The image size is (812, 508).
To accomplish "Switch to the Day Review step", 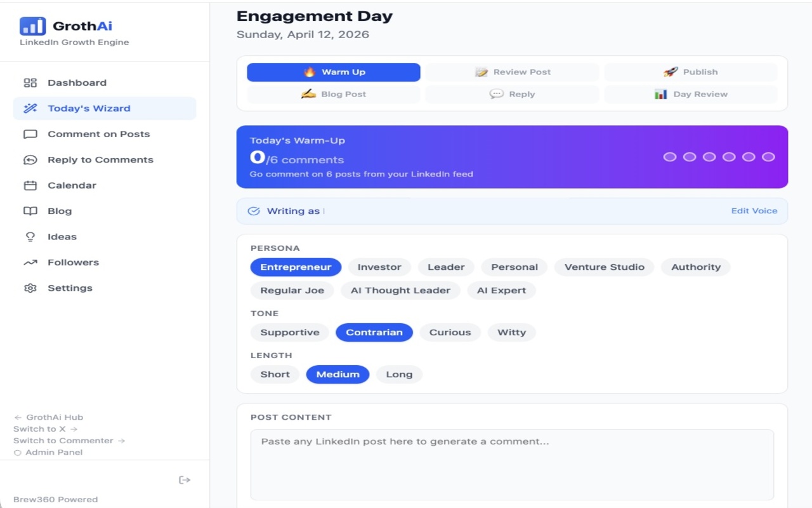I will coord(691,94).
